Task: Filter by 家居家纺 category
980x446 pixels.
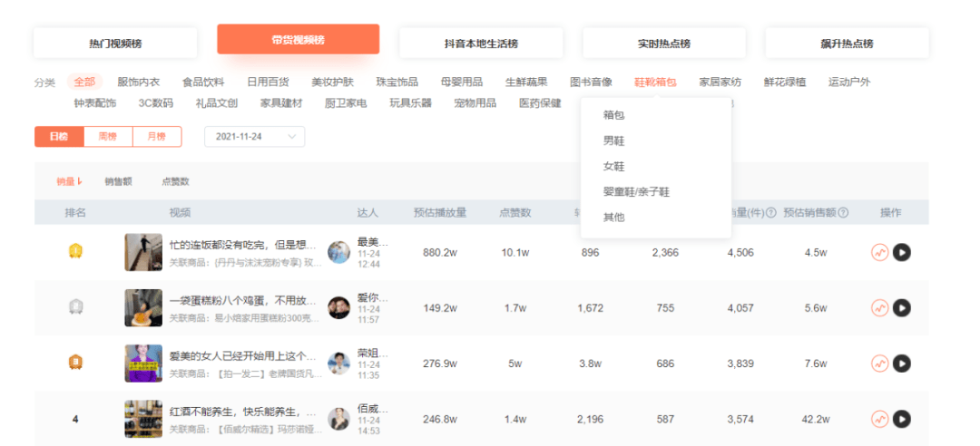Action: [x=720, y=82]
